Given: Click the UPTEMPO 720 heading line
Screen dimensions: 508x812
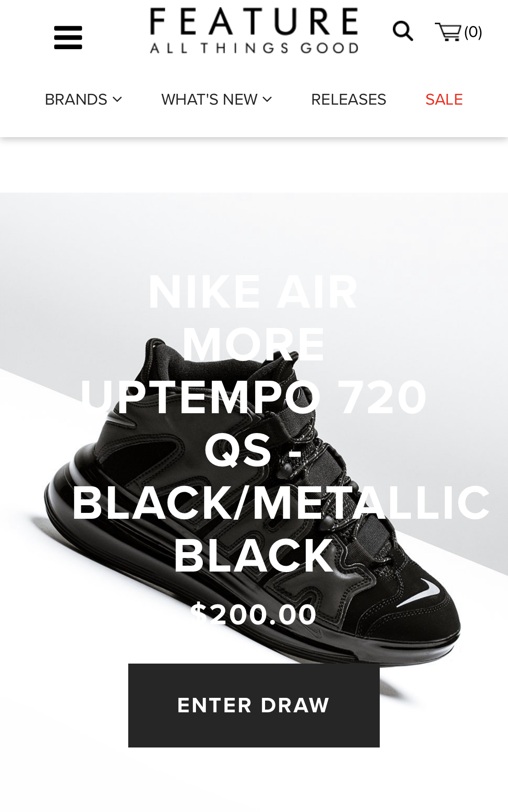Looking at the screenshot, I should tap(253, 397).
